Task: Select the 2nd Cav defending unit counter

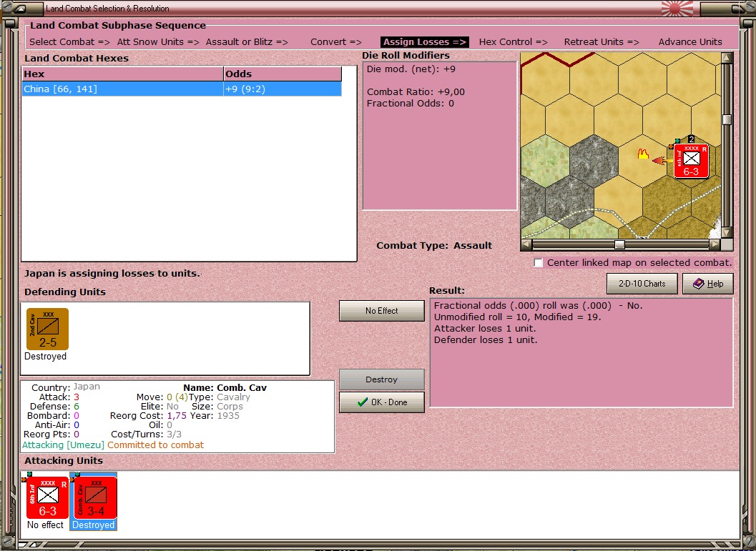Action: pos(47,329)
